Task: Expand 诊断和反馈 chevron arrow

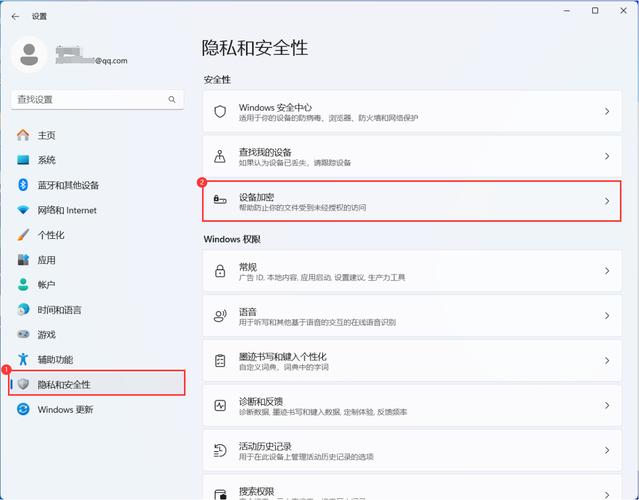Action: [607, 405]
